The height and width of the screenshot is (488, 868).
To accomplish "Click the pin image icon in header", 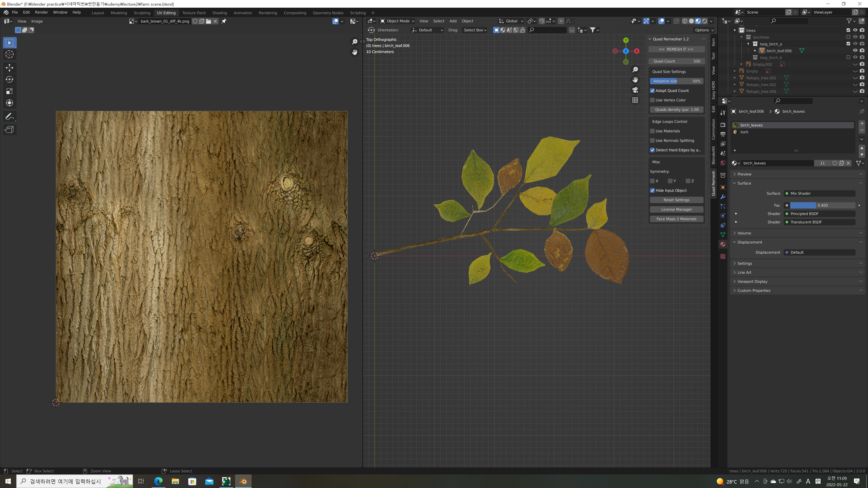I will (x=224, y=21).
